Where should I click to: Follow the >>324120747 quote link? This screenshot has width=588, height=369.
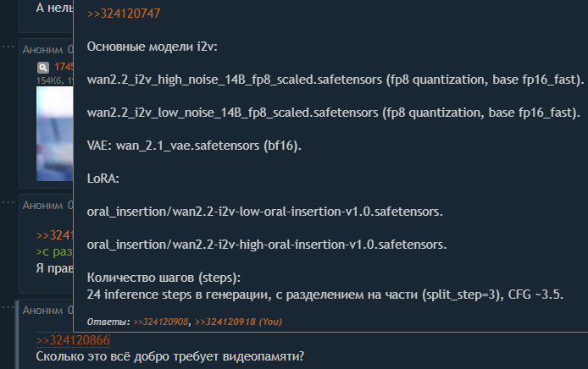(x=124, y=14)
